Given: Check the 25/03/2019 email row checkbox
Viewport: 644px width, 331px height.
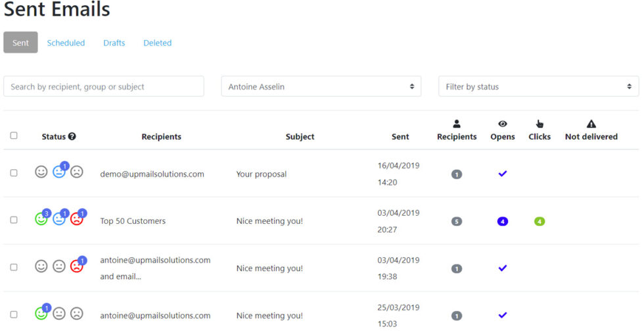Looking at the screenshot, I should point(14,315).
